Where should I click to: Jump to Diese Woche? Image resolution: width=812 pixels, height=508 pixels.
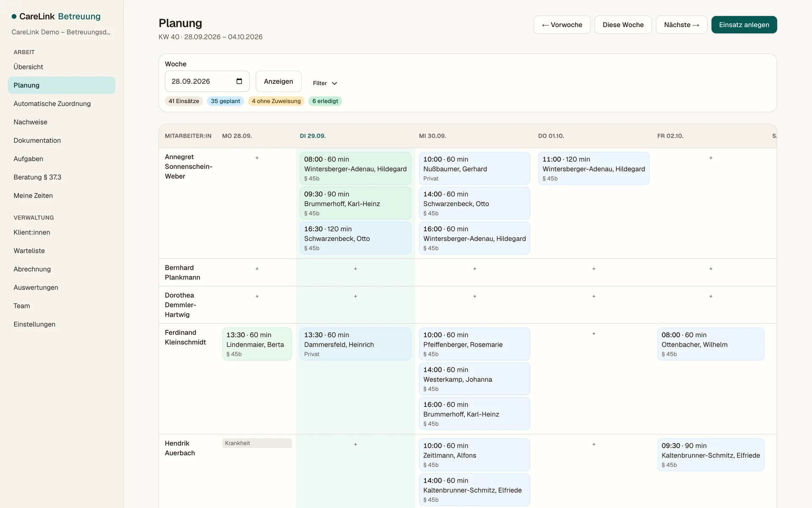click(623, 25)
